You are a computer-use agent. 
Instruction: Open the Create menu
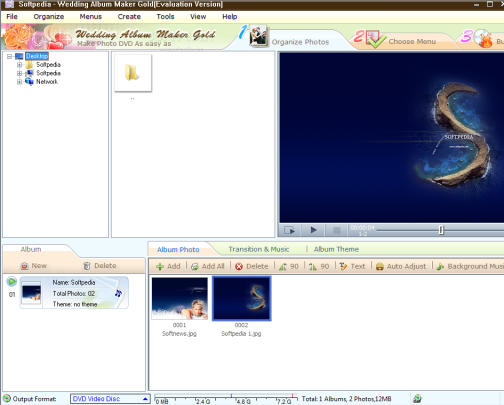pos(129,17)
